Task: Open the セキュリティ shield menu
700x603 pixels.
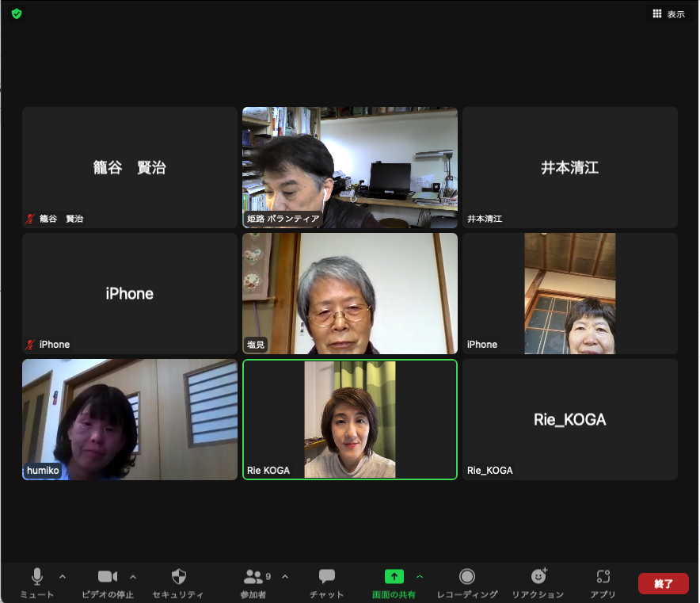Action: (x=178, y=582)
